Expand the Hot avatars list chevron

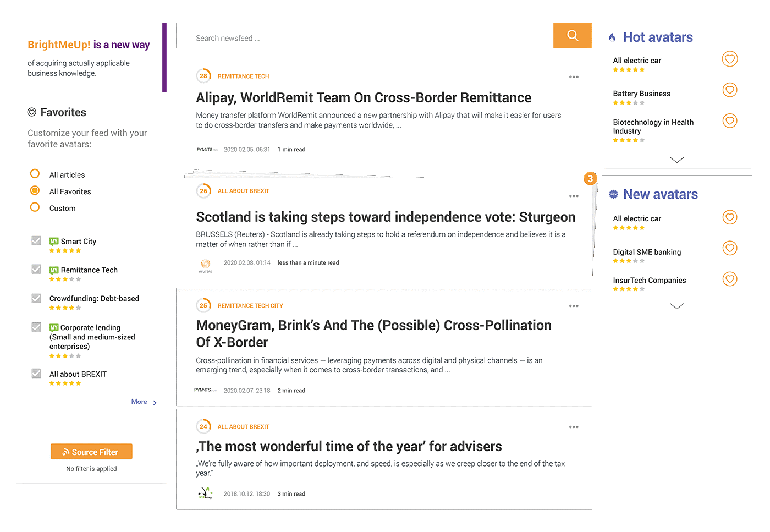pos(677,160)
